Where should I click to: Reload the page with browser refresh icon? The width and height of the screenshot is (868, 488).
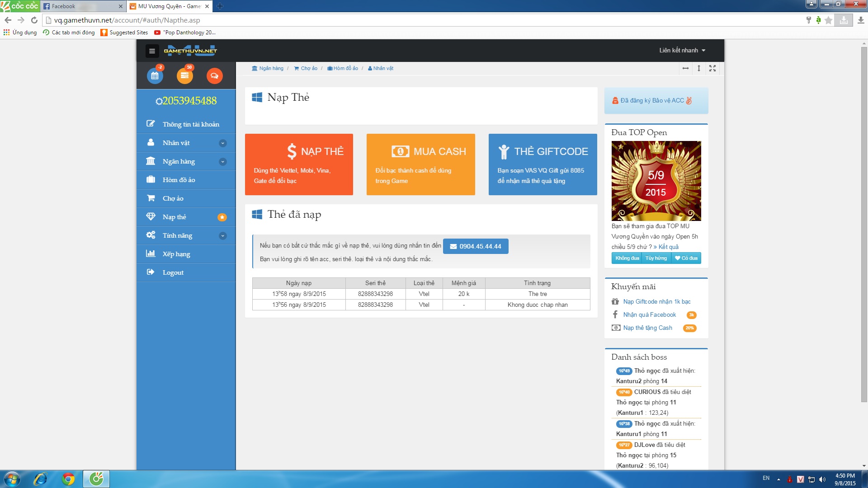(x=34, y=20)
